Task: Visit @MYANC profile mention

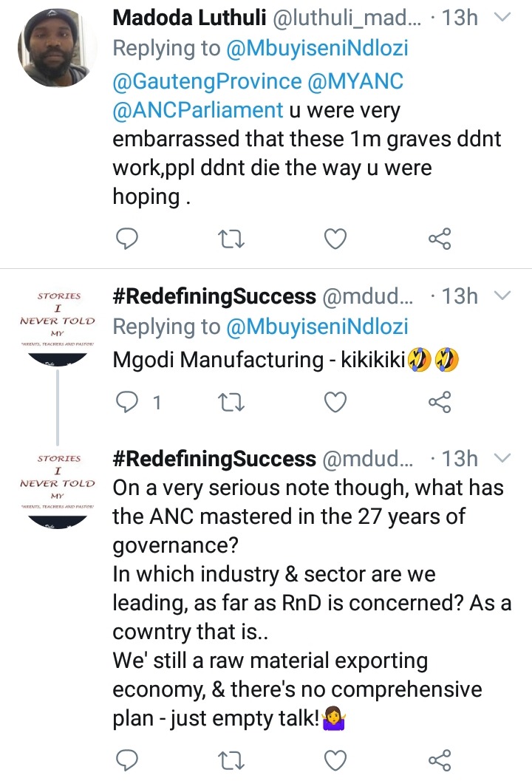Action: pos(355,81)
